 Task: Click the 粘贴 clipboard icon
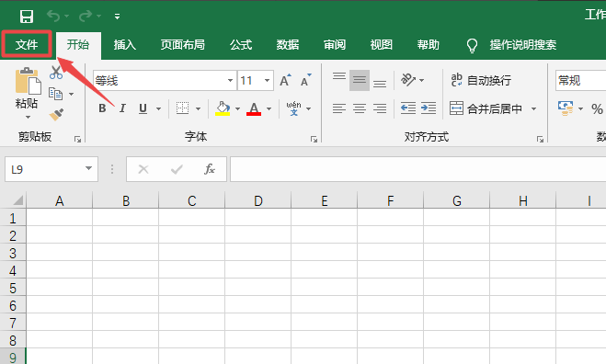pos(28,81)
